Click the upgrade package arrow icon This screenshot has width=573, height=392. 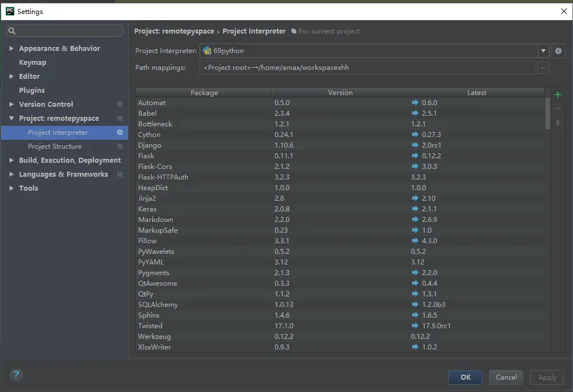(x=558, y=122)
